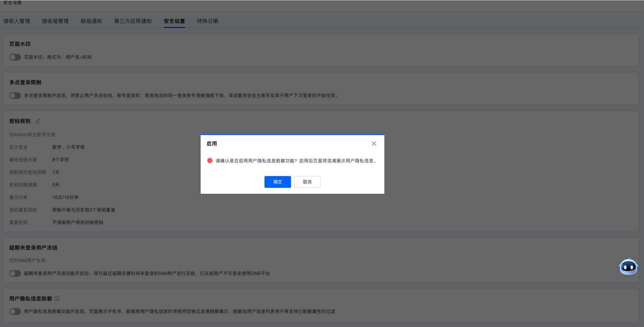Switch to the 接收人管理 tab

click(x=17, y=21)
